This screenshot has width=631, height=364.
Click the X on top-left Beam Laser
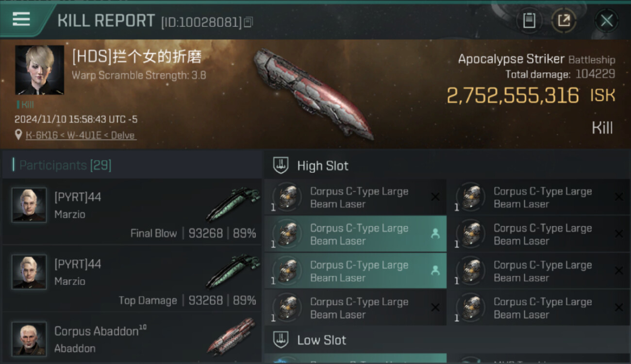tap(435, 197)
